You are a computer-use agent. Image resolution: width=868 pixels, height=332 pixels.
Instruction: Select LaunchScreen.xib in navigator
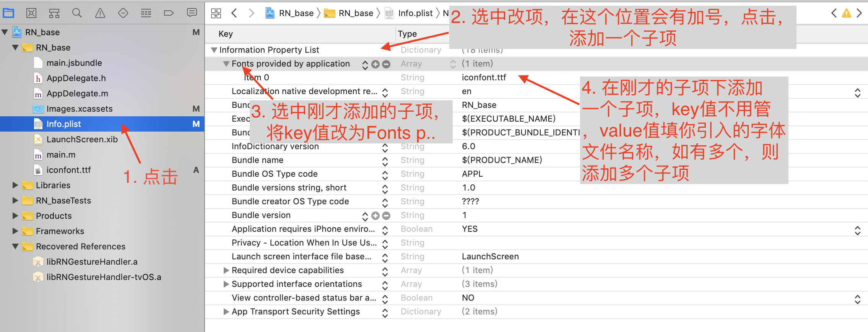(82, 139)
